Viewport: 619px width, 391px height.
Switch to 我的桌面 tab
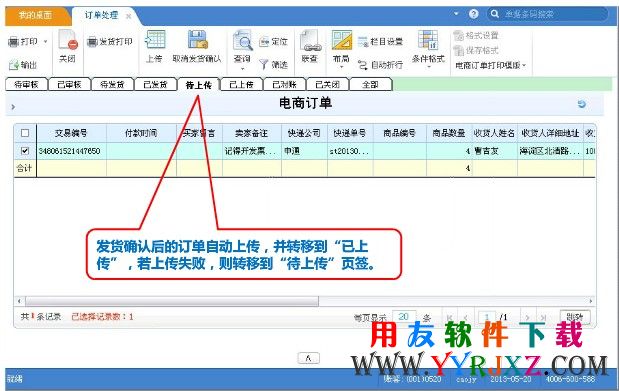tap(36, 15)
